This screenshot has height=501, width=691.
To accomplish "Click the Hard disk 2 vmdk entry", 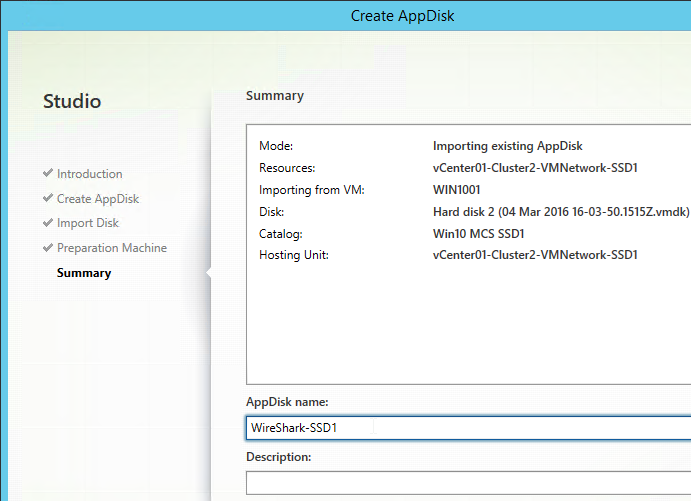I will pos(561,212).
